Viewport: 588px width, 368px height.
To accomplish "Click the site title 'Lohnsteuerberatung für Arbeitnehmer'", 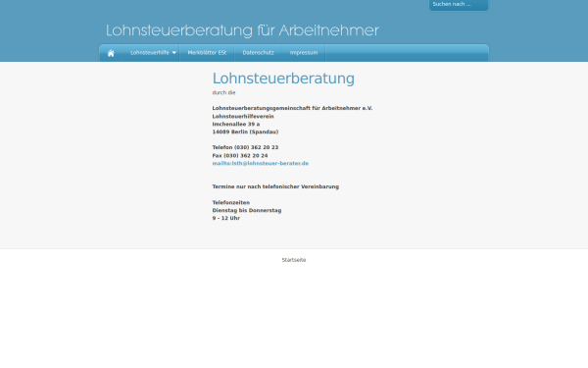I will click(x=242, y=30).
